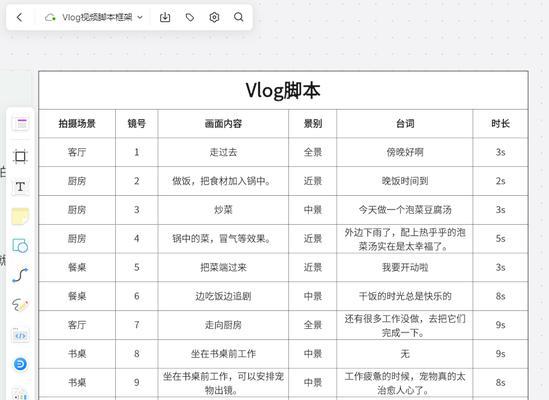Open the hexagon settings icon

point(214,17)
